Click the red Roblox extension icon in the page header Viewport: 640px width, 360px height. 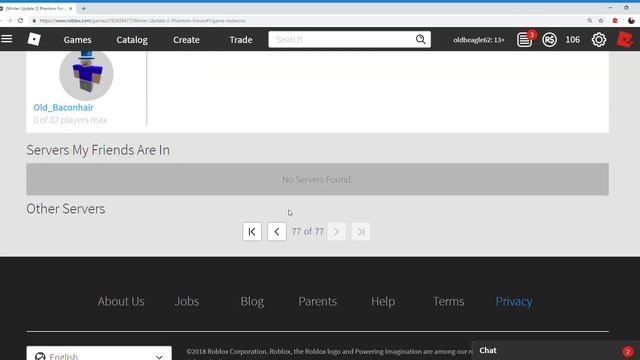[625, 40]
